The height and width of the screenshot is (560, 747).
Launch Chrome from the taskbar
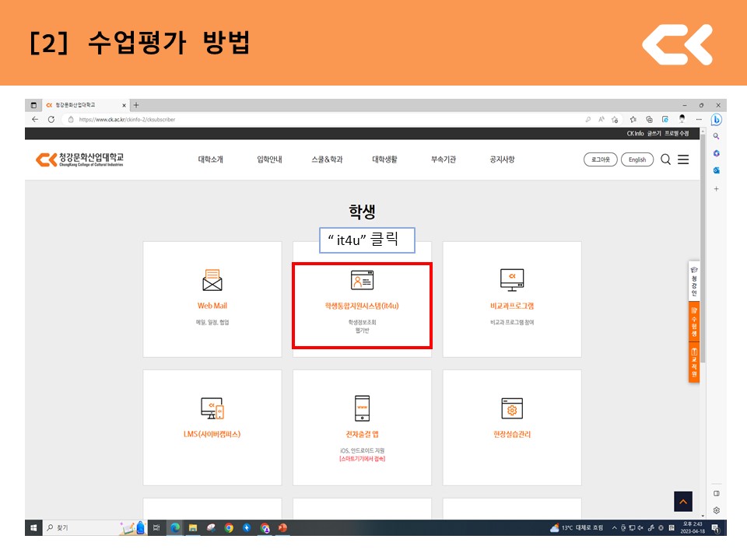click(229, 527)
